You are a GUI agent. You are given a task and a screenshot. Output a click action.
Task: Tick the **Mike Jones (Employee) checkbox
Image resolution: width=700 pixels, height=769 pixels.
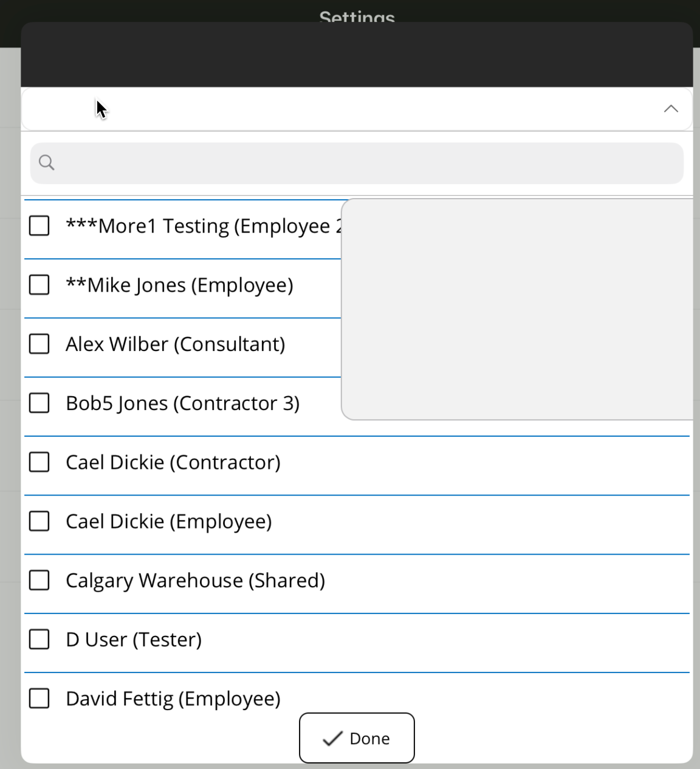[x=39, y=285]
